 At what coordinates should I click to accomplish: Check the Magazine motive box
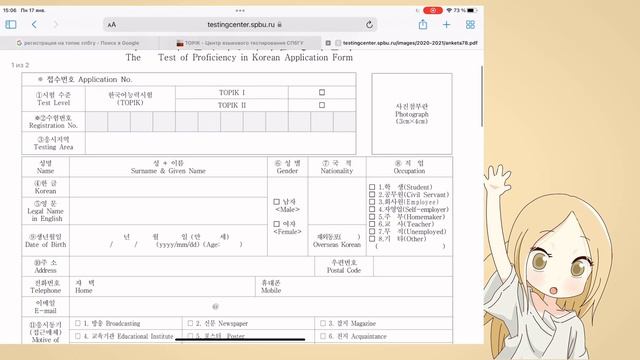323,323
